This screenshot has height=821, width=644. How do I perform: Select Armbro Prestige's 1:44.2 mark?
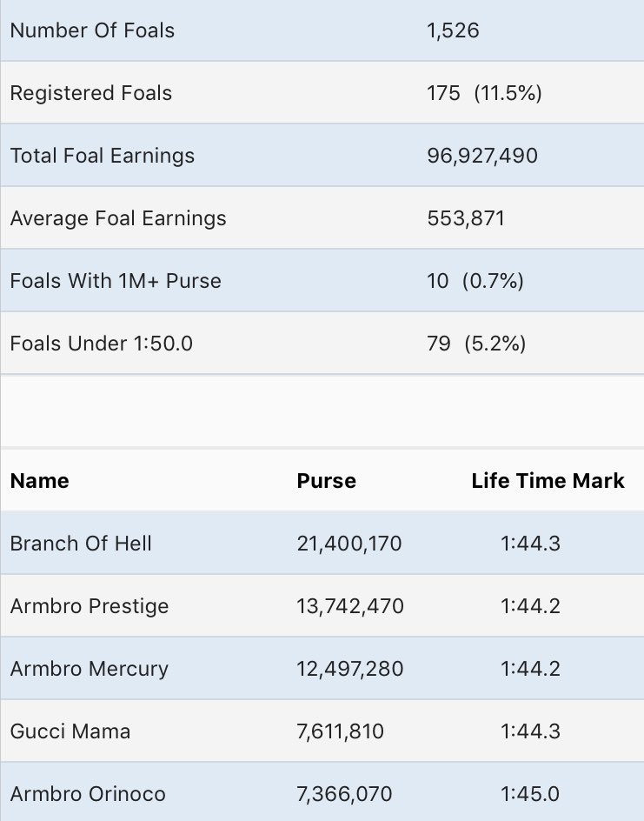click(530, 606)
